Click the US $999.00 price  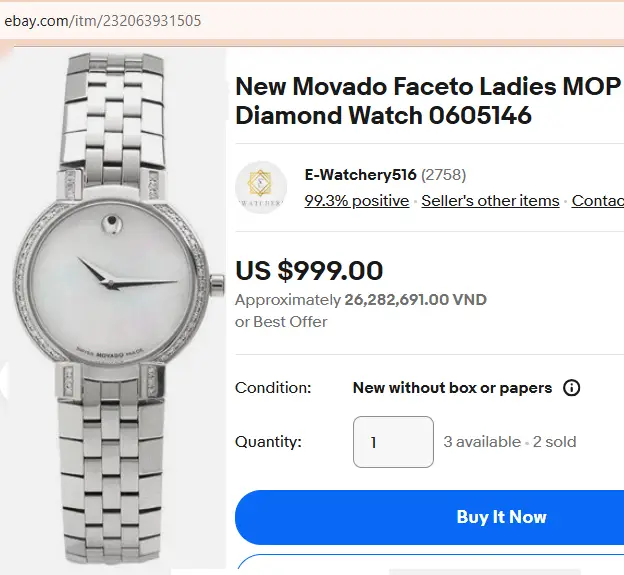coord(309,270)
